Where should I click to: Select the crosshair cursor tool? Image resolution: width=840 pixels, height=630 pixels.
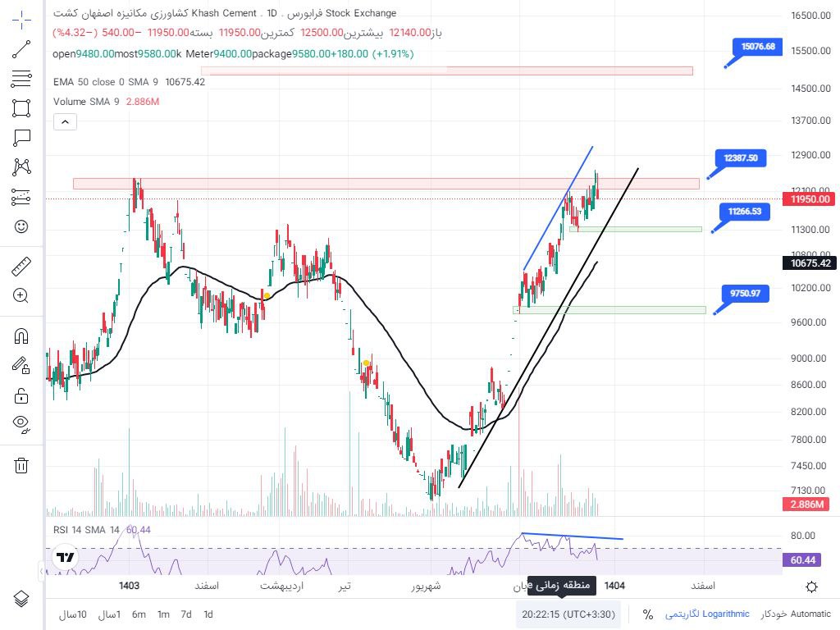[21, 18]
